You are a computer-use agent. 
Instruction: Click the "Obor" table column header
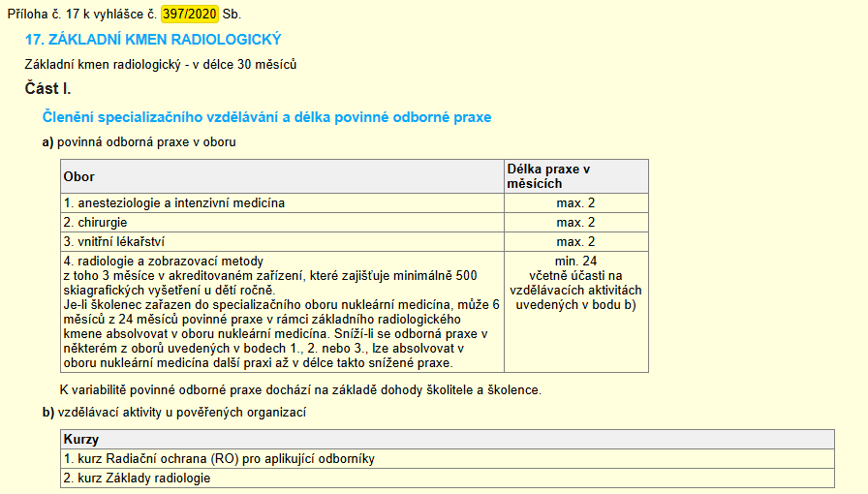[x=79, y=177]
